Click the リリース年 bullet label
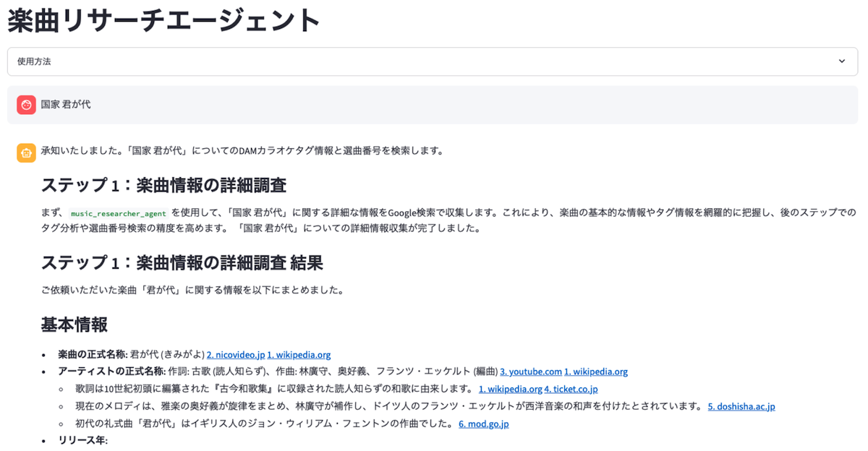 pos(82,440)
